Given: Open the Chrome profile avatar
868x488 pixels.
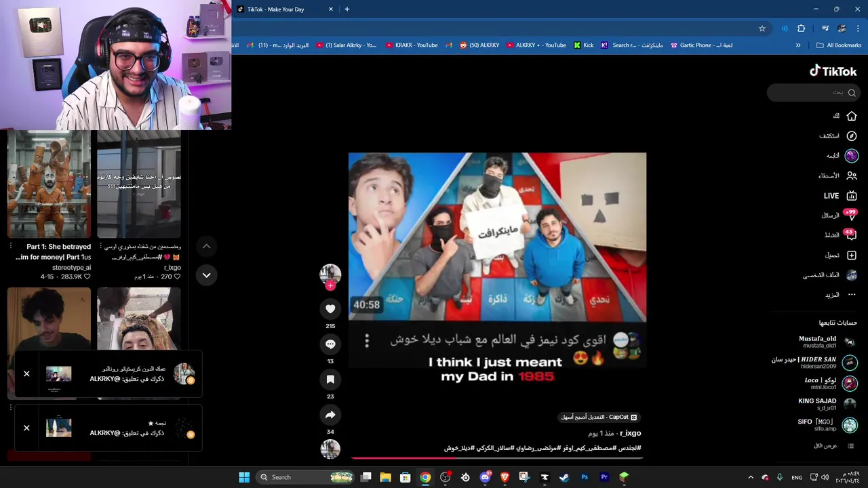Looking at the screenshot, I should (x=842, y=28).
